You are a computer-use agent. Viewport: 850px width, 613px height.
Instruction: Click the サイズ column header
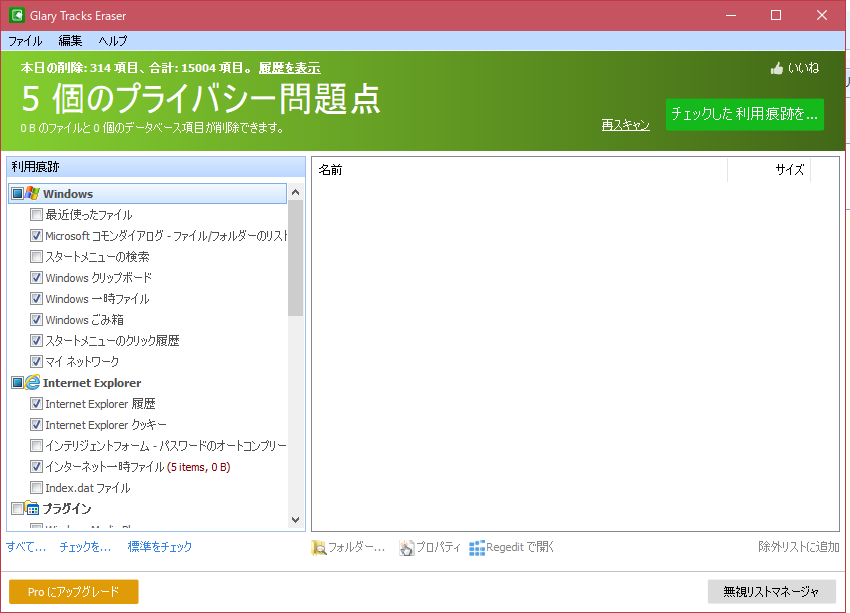pyautogui.click(x=769, y=170)
